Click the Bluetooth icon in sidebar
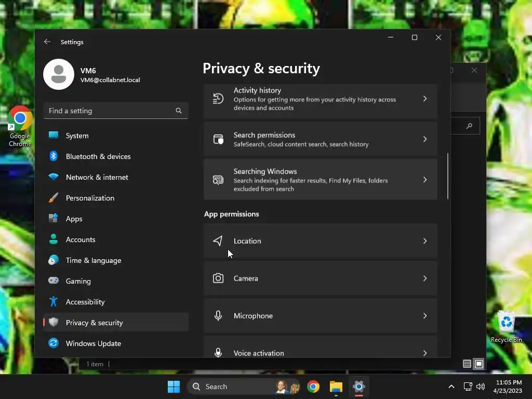The width and height of the screenshot is (532, 399). click(54, 156)
